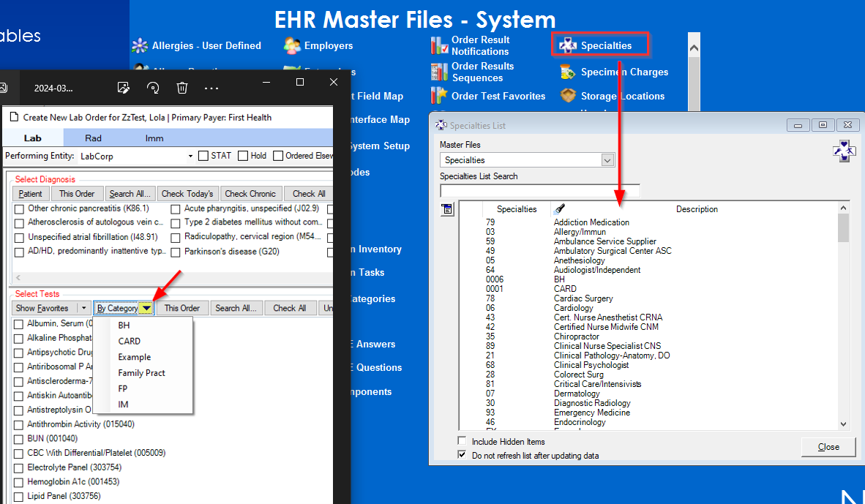Click the photo viewer edit image icon
The image size is (865, 504).
coord(124,88)
